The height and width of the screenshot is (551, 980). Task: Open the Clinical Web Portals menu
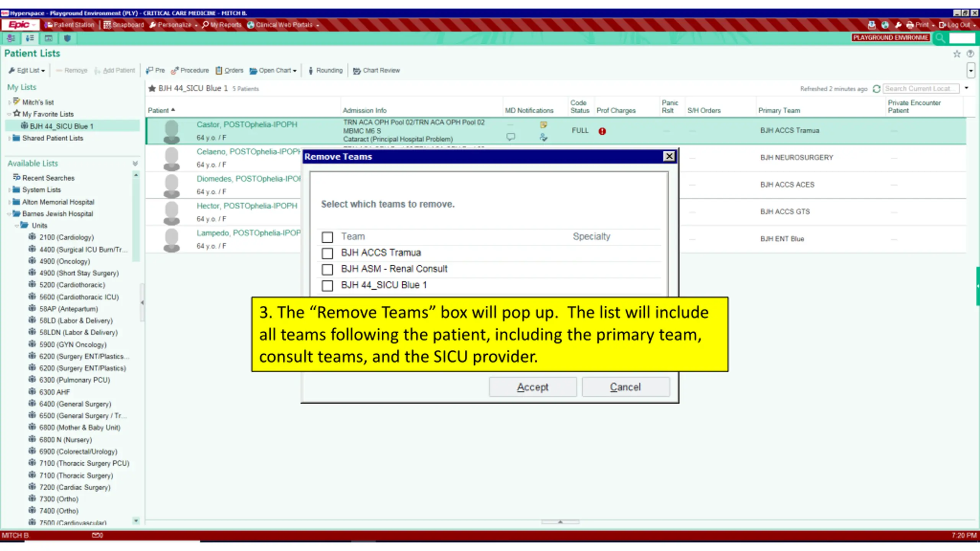coord(283,25)
